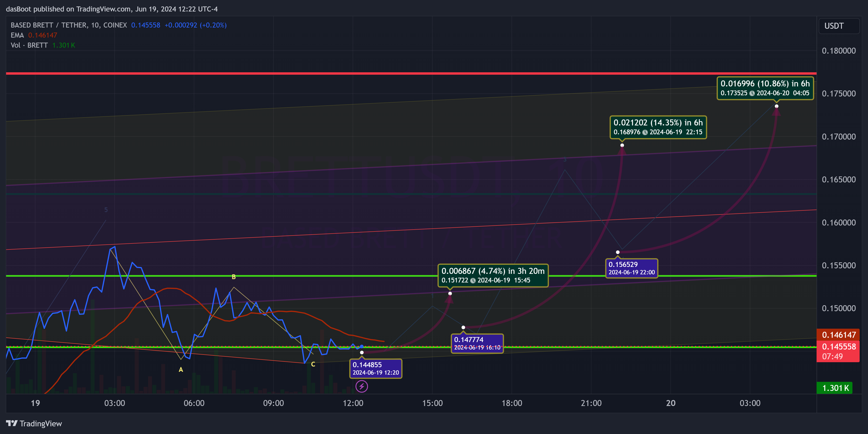
Task: Click the 14.35% in 6h forecast label
Action: tap(658, 127)
